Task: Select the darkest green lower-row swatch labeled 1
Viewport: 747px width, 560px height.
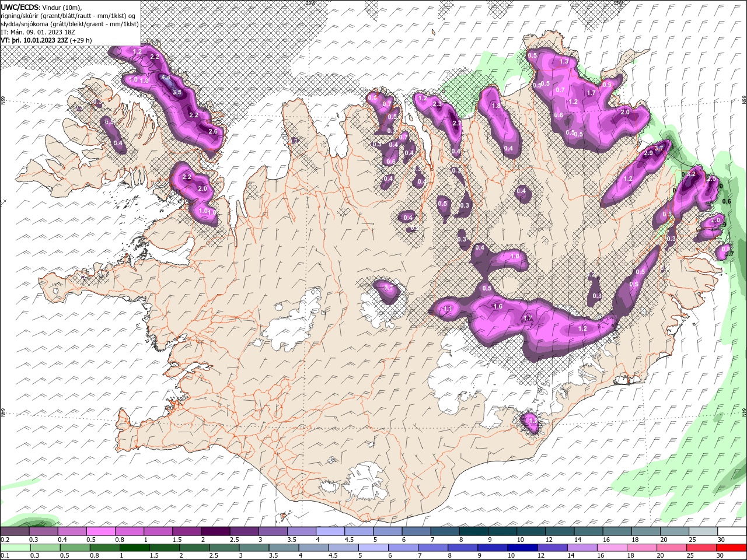Action: (x=135, y=548)
